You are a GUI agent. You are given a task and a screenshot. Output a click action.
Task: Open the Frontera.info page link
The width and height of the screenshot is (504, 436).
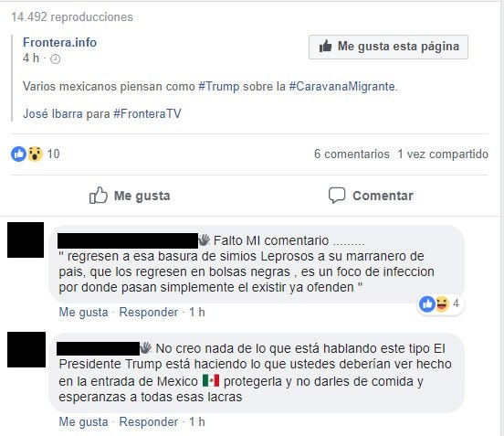[x=59, y=42]
